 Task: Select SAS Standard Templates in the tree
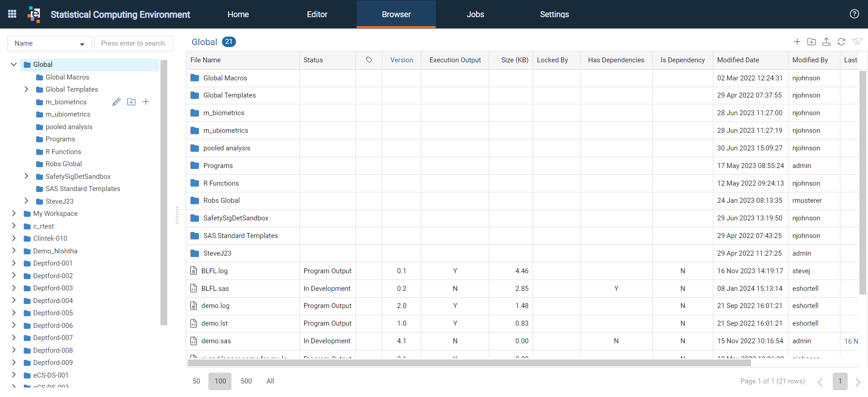click(83, 189)
